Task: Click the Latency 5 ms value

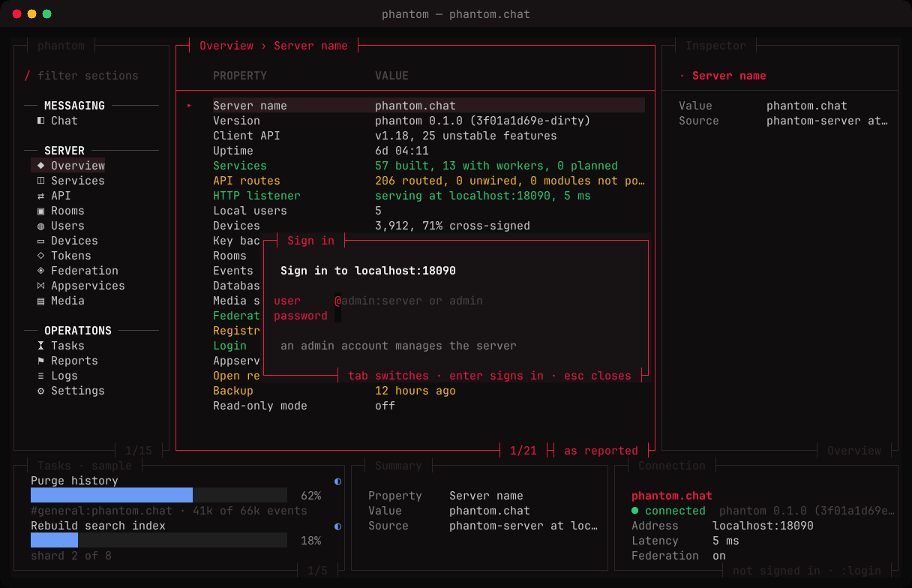Action: pyautogui.click(x=726, y=541)
